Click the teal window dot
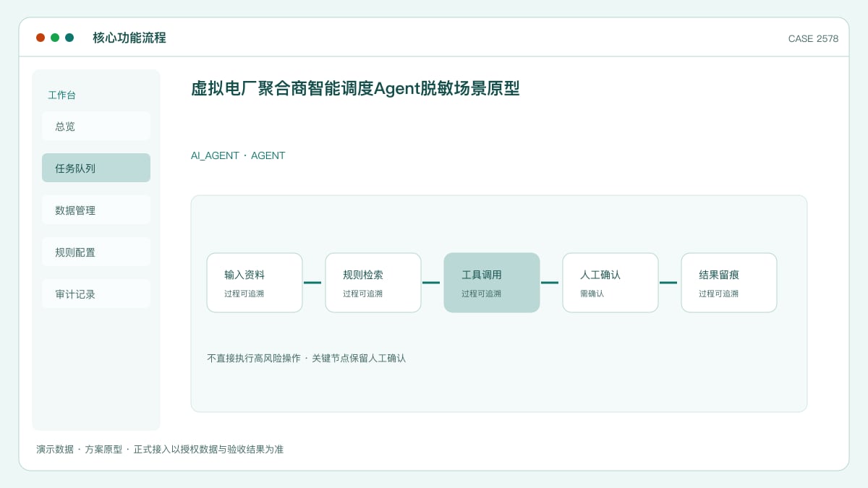Screen dimensions: 868x488 [69, 38]
